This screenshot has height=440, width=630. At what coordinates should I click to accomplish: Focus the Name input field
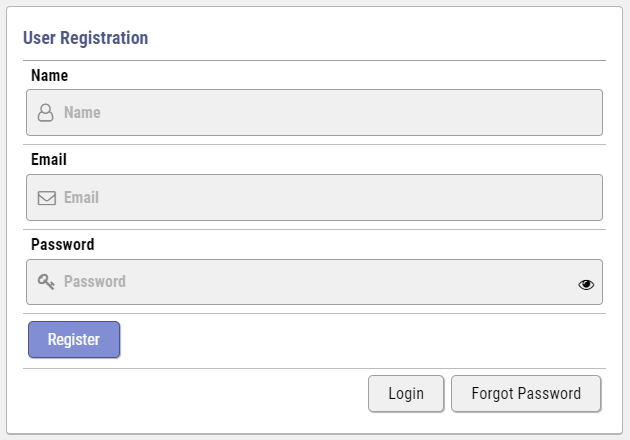pyautogui.click(x=314, y=113)
